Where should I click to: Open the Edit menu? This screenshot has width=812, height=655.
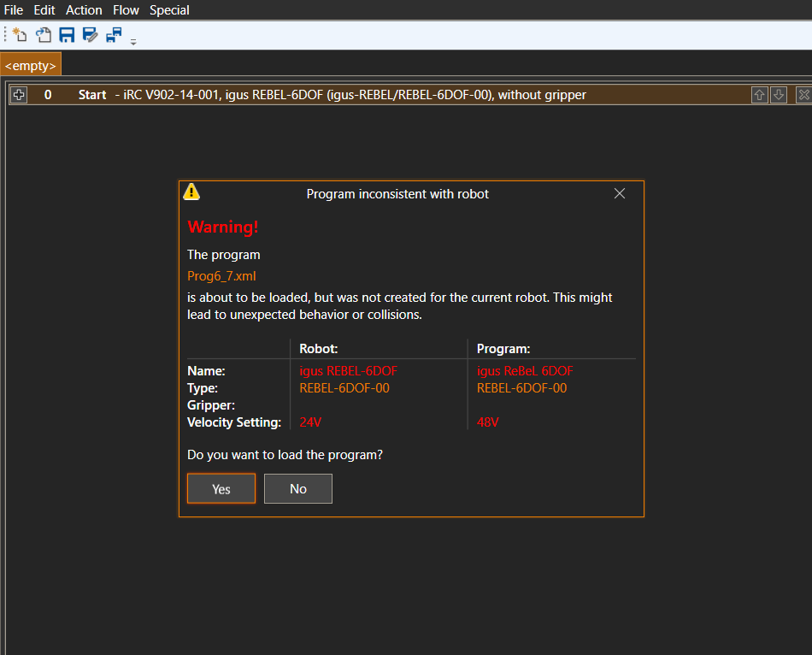(44, 10)
